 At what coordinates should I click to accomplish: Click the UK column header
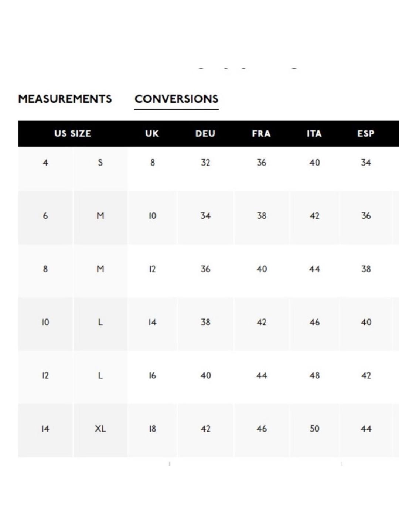coord(152,133)
